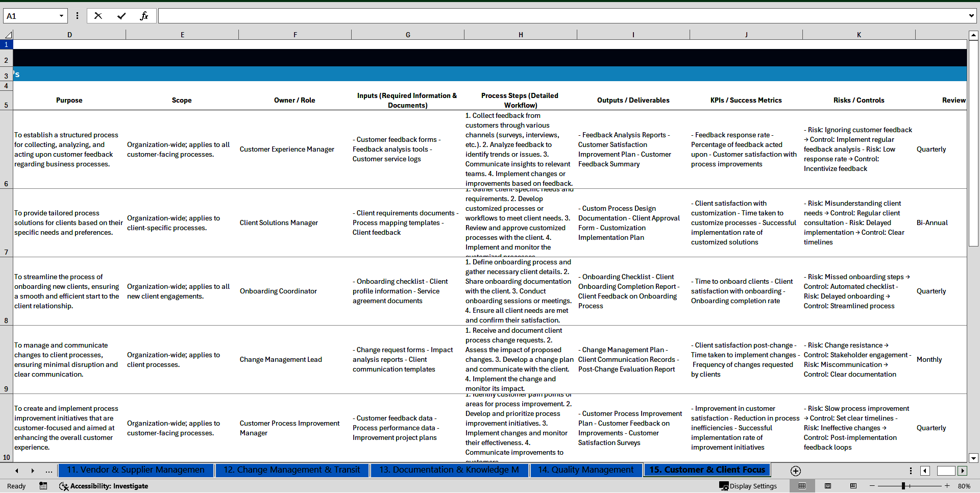The width and height of the screenshot is (980, 493).
Task: Open the Name Box dropdown
Action: [x=61, y=16]
